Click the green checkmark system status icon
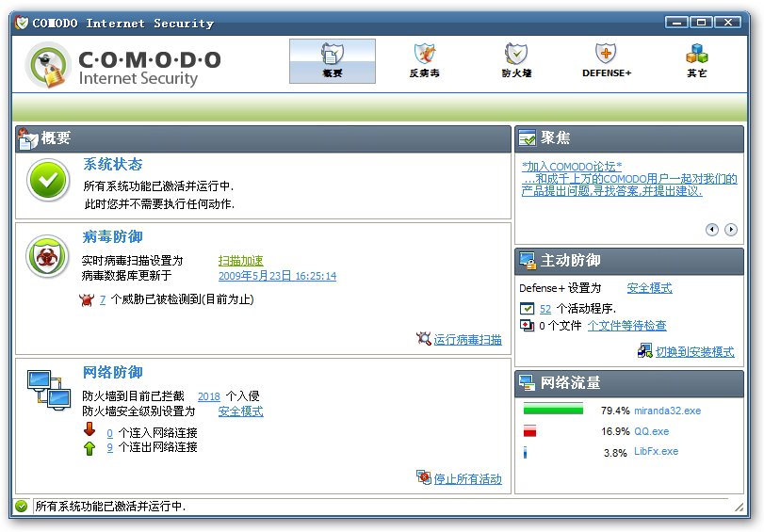The height and width of the screenshot is (532, 764). (x=48, y=180)
